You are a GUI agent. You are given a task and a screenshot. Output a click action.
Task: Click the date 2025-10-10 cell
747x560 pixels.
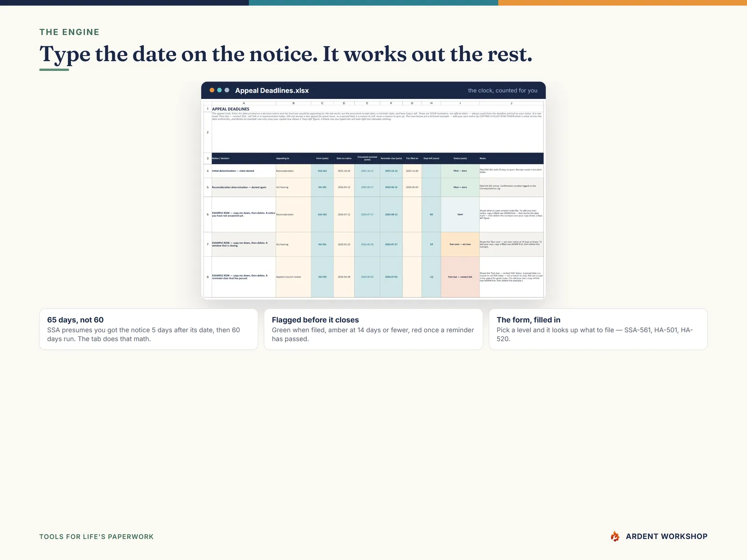(344, 171)
